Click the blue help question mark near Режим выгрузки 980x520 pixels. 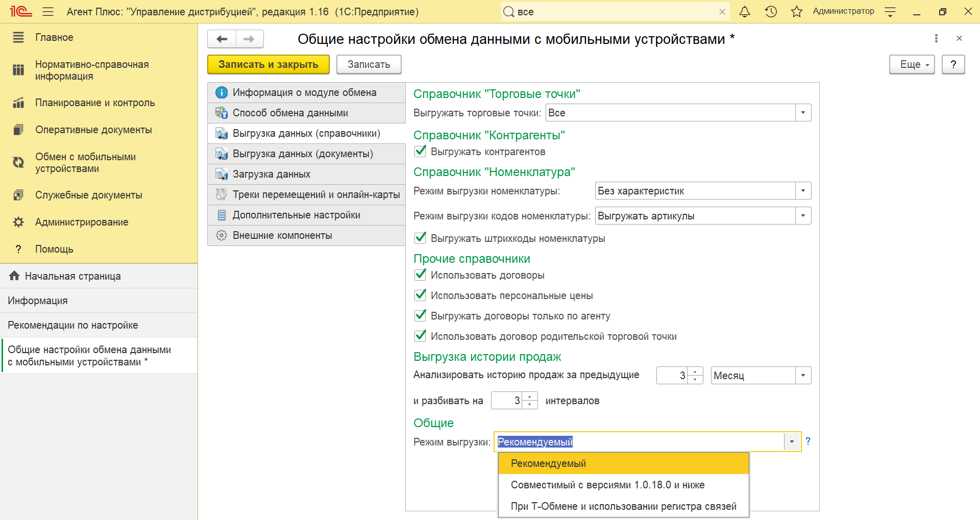808,441
